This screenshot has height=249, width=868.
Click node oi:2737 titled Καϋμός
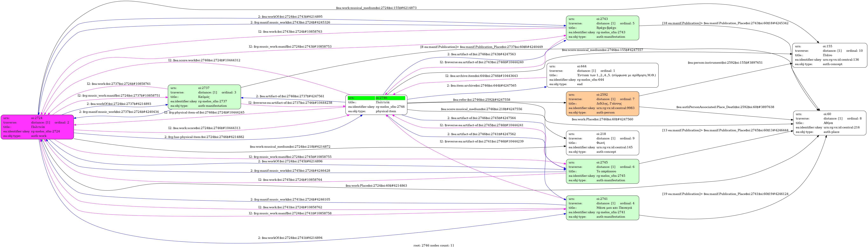point(204,97)
